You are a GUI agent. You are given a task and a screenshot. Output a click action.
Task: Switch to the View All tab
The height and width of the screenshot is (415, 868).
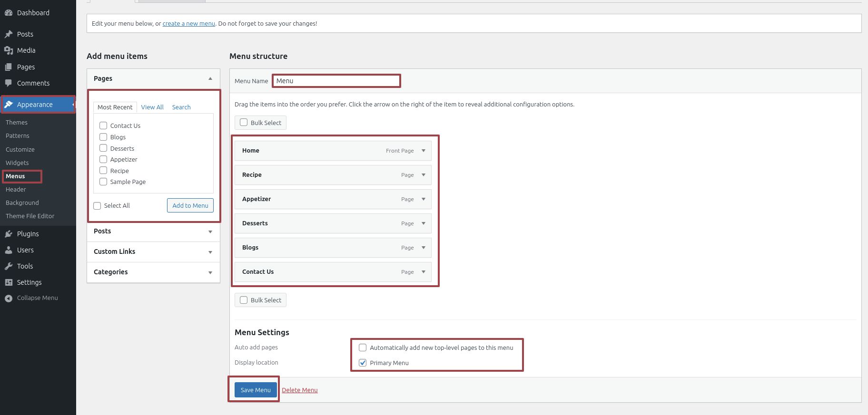pos(152,107)
